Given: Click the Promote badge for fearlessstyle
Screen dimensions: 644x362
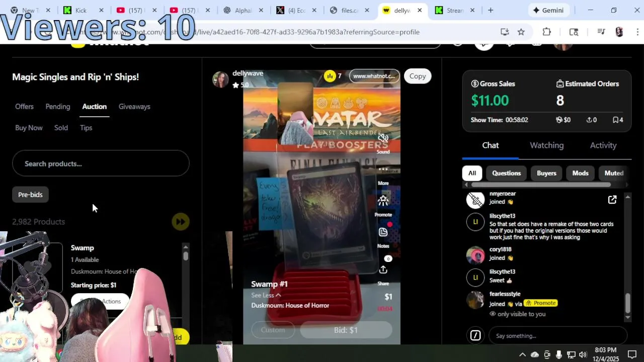Looking at the screenshot, I should pos(540,303).
